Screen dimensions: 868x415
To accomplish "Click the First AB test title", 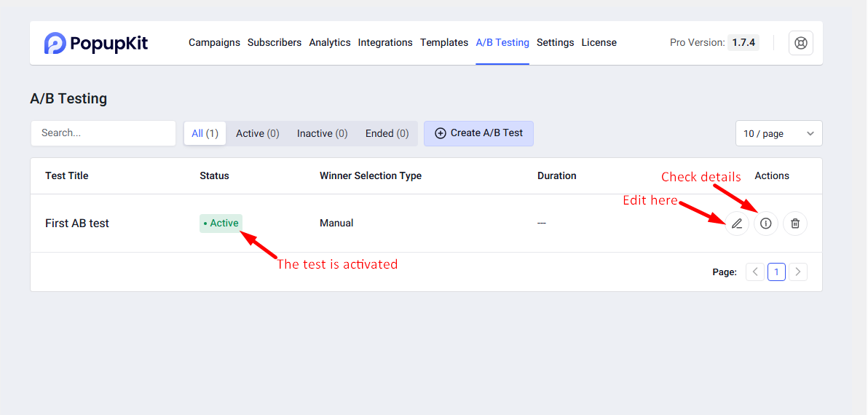I will (x=77, y=224).
